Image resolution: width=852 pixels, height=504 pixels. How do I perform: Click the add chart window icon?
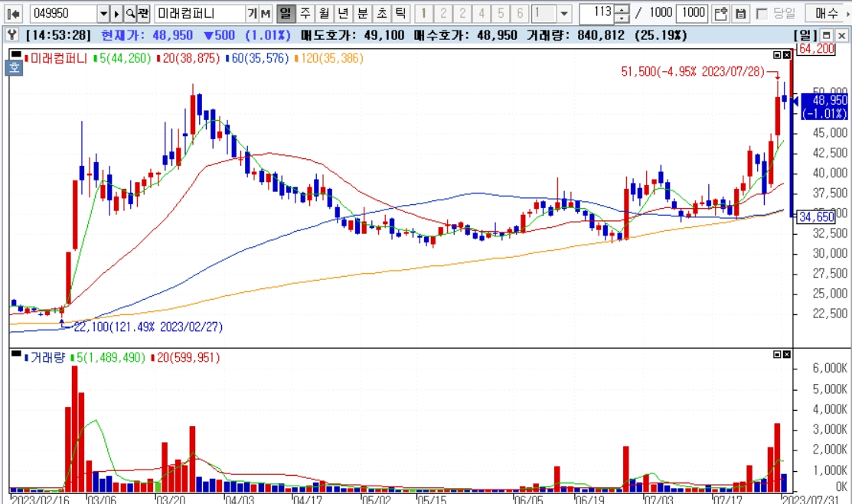(720, 14)
